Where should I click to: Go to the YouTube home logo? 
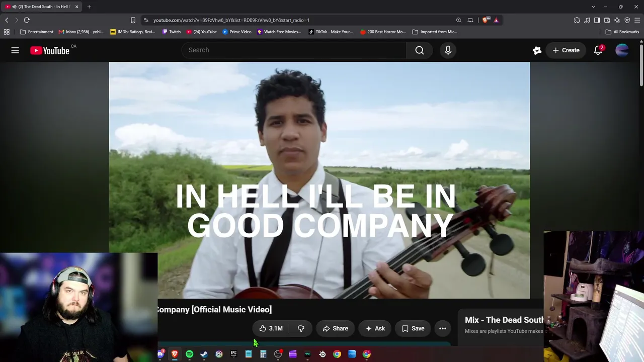click(x=49, y=50)
